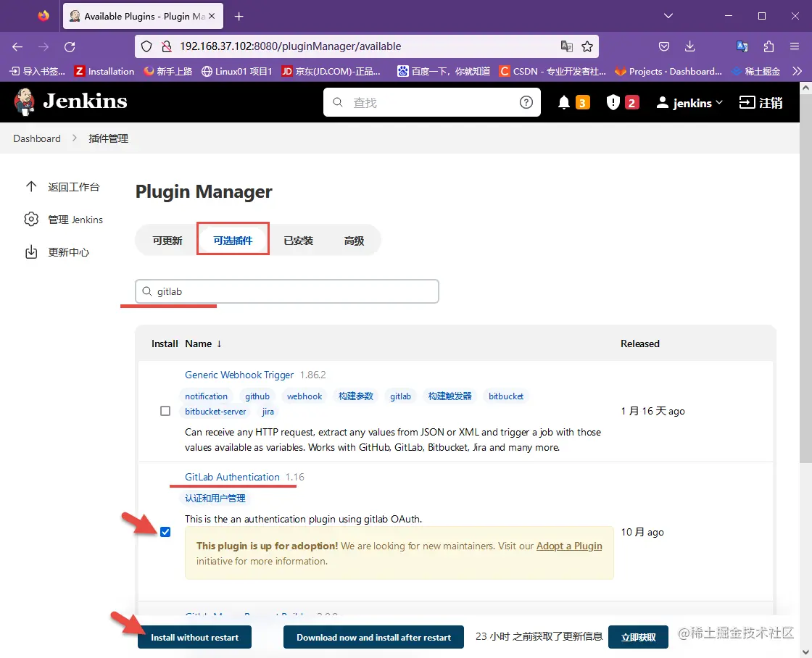Click the Jenkins logo in header

click(70, 101)
